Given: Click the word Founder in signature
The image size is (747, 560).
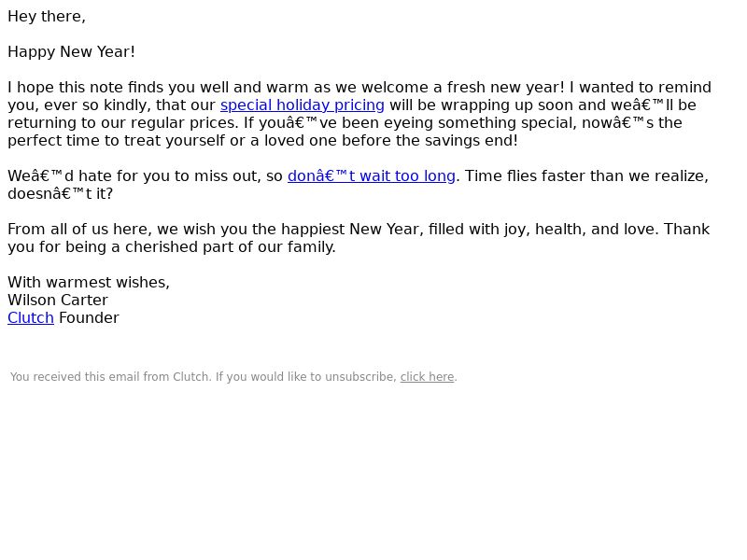Looking at the screenshot, I should [89, 318].
